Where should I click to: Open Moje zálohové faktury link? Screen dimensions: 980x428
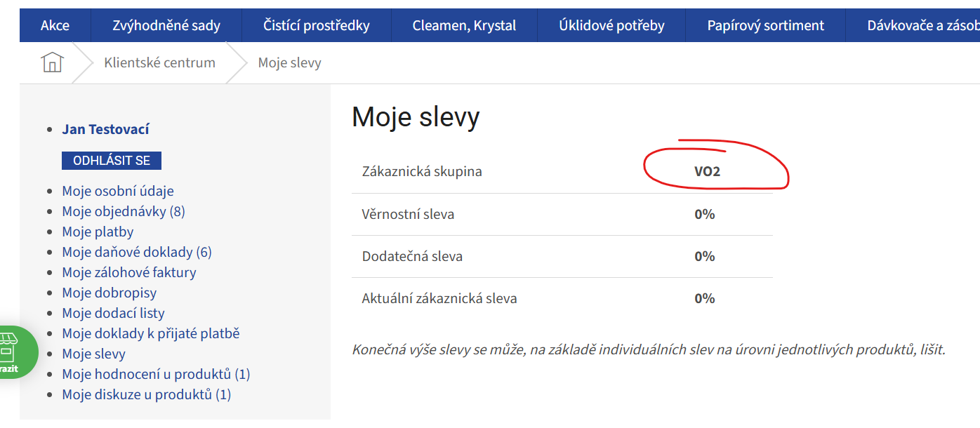pos(129,272)
